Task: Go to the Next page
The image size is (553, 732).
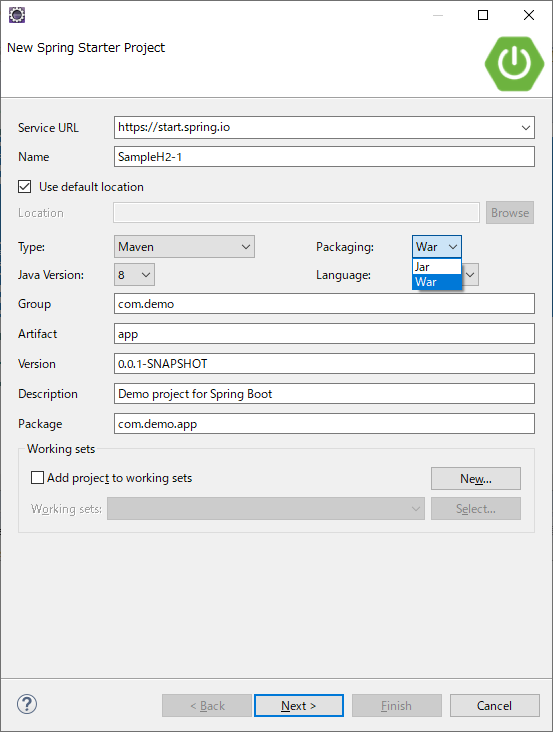Action: (x=299, y=705)
